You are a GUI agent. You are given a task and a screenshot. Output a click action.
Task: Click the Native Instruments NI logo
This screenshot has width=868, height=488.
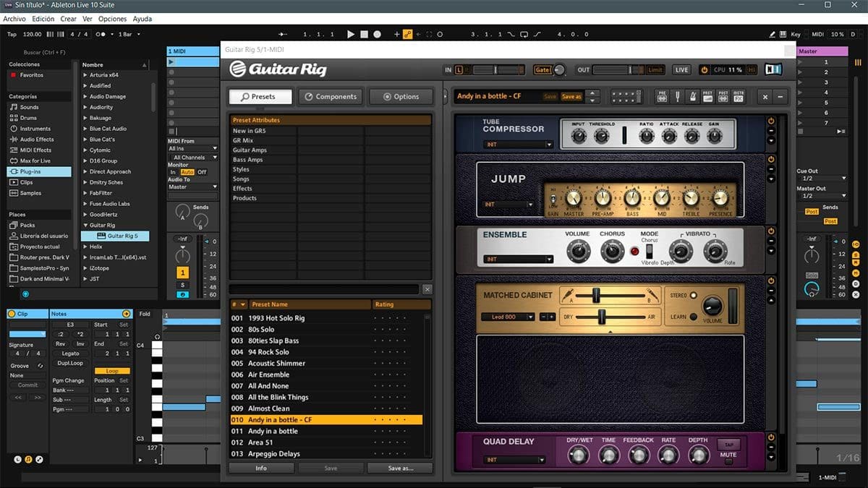[773, 69]
